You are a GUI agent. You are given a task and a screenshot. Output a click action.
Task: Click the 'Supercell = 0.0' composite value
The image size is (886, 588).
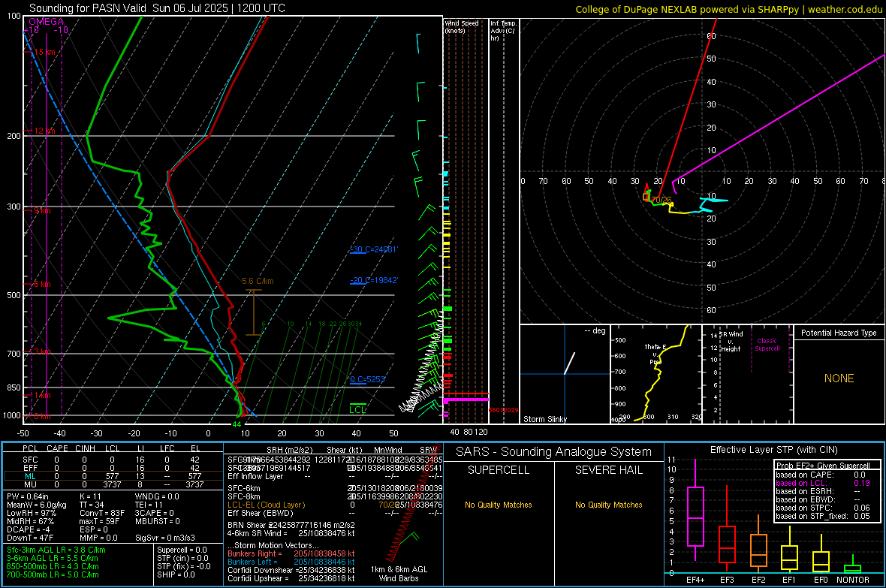click(x=182, y=550)
